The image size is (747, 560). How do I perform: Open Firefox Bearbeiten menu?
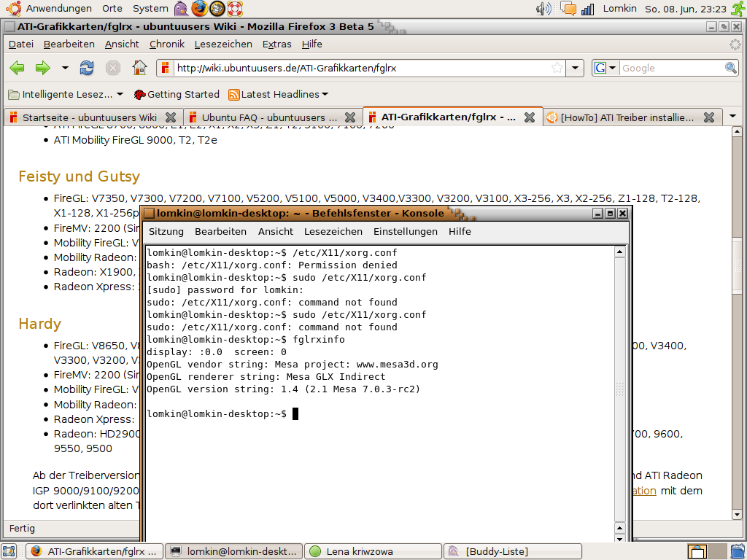coord(69,44)
